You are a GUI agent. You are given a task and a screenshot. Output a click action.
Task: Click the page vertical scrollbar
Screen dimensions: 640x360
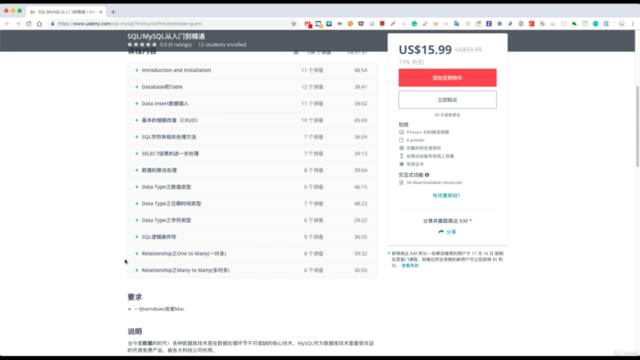click(637, 126)
